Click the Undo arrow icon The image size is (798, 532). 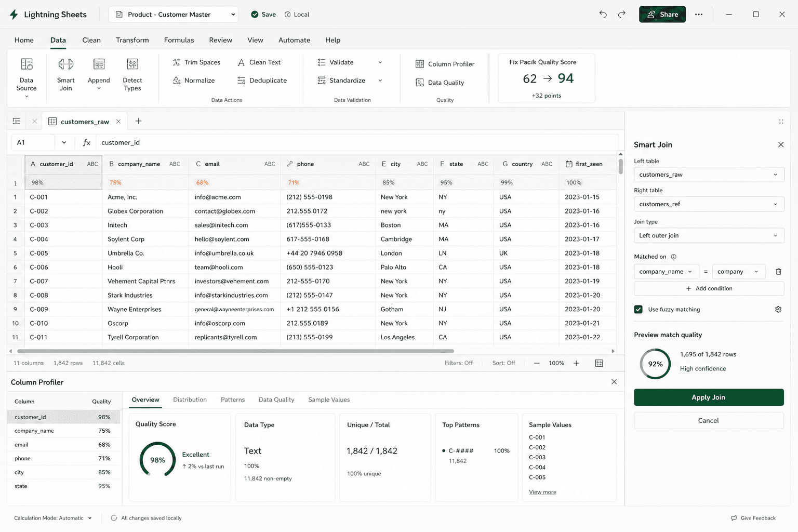603,14
